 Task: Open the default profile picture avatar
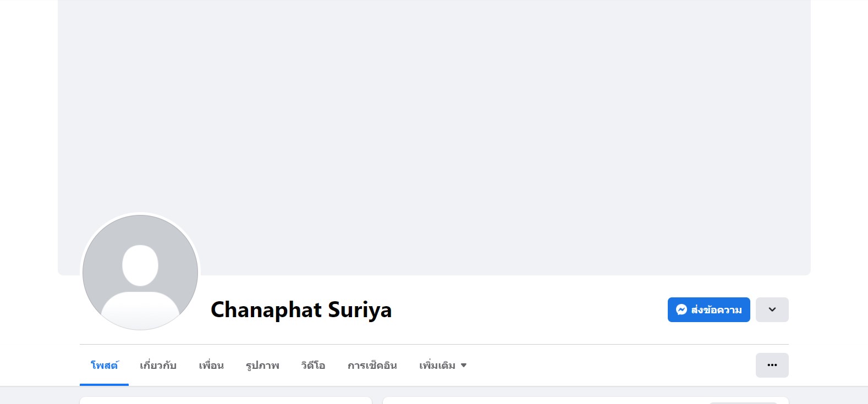(140, 272)
